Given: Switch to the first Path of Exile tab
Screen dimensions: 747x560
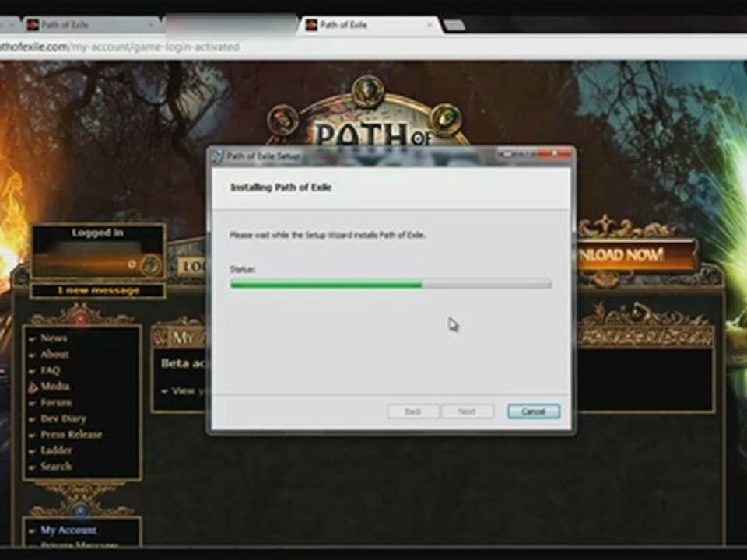Looking at the screenshot, I should pyautogui.click(x=90, y=25).
